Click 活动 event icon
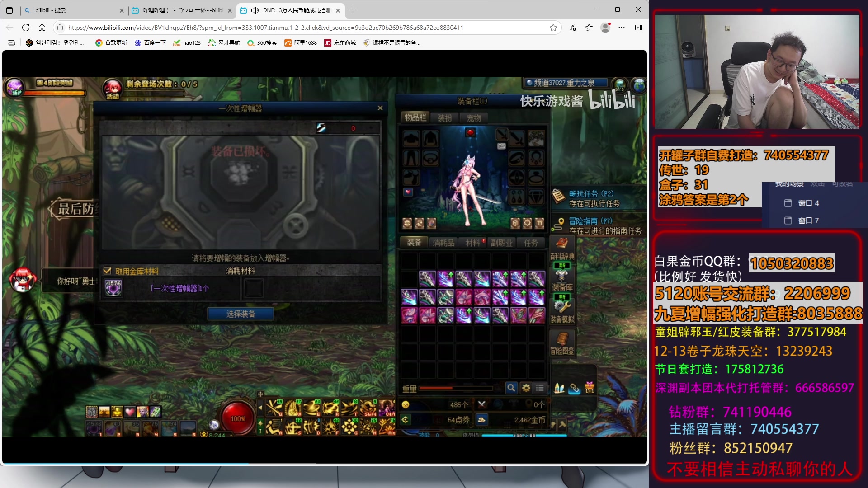This screenshot has height=488, width=868. tap(113, 89)
